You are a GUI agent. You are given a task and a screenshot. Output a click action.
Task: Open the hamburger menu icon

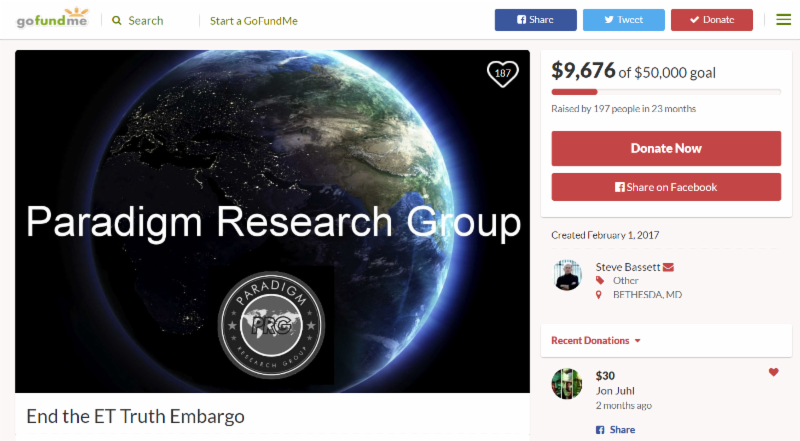783,20
